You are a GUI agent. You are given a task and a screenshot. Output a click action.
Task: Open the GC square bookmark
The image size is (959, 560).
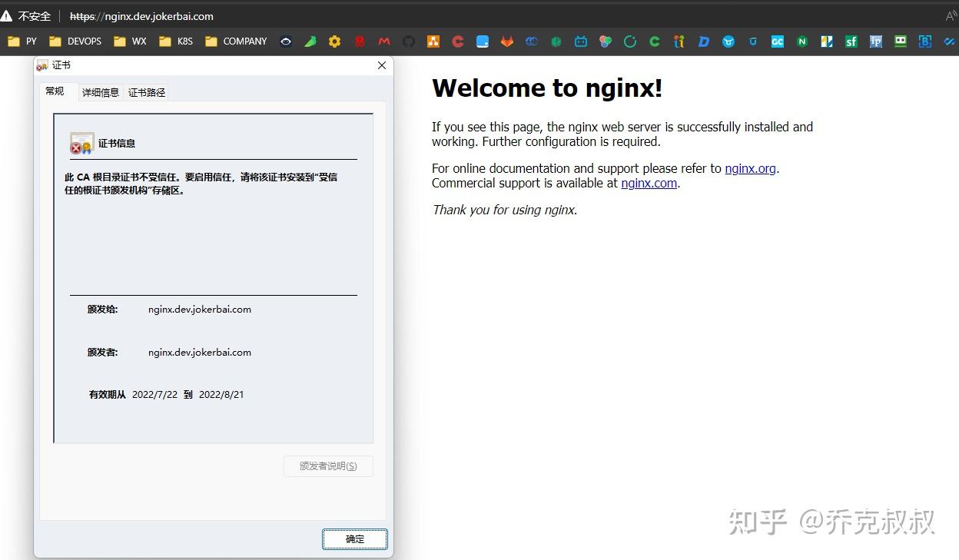778,41
